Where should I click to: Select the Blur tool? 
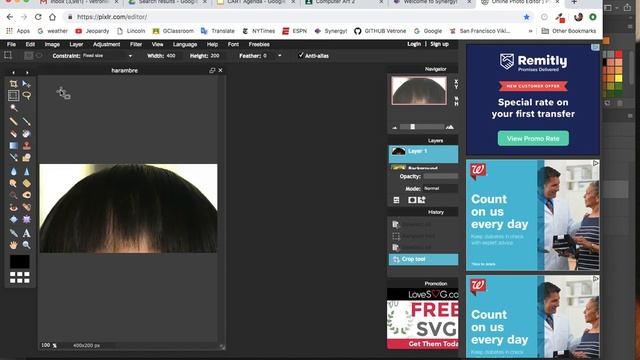[x=13, y=171]
